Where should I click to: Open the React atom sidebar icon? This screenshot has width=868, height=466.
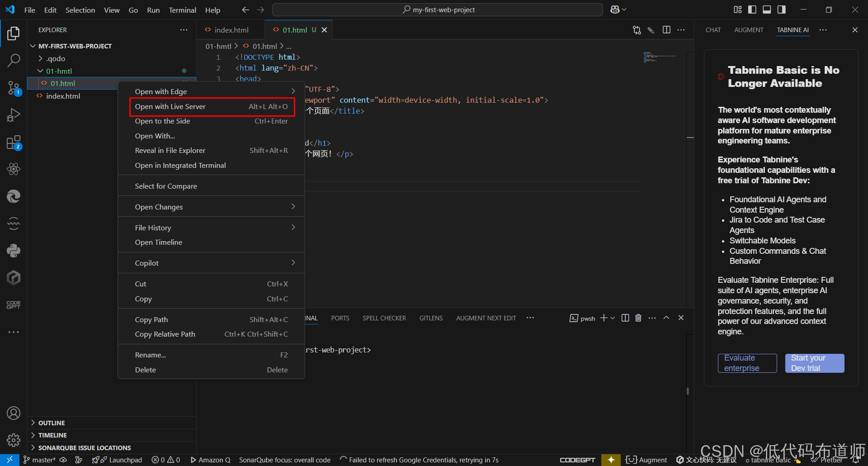(x=14, y=169)
